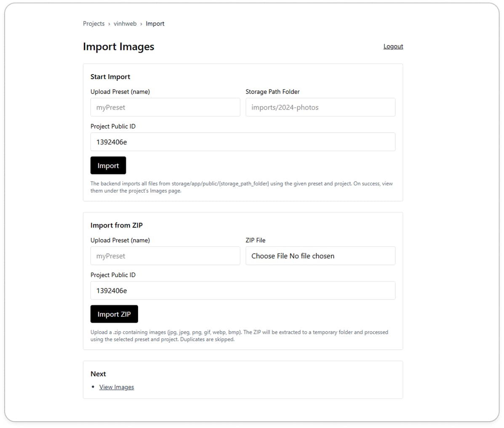Select the Project Public ID in the ZIP section

(243, 290)
